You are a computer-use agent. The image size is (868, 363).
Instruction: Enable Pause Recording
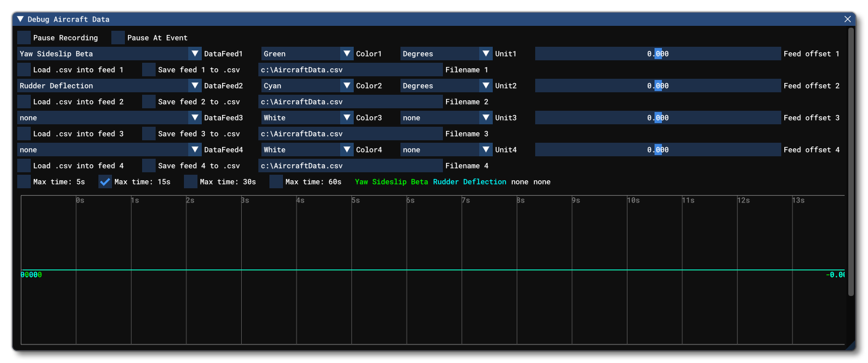(x=24, y=38)
